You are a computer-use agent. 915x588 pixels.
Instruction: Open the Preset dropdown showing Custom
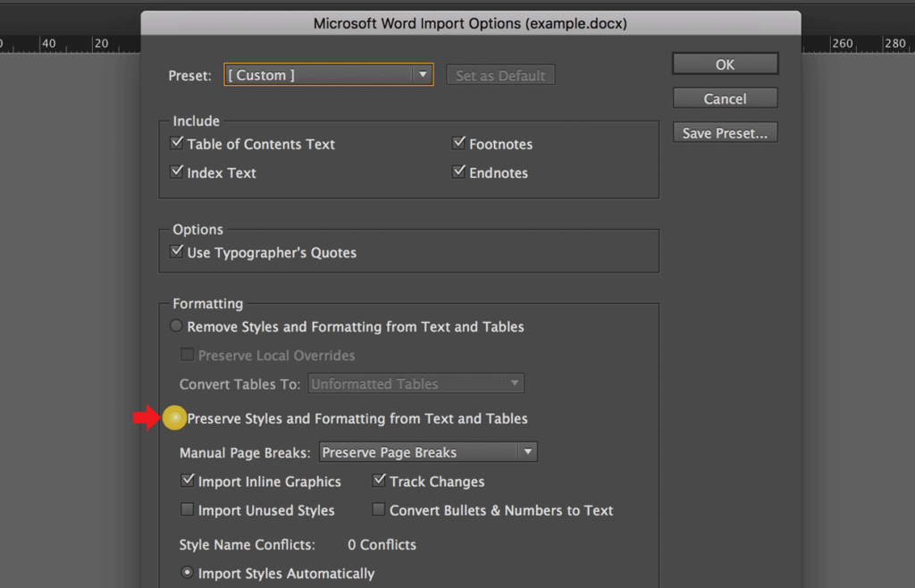click(x=329, y=75)
